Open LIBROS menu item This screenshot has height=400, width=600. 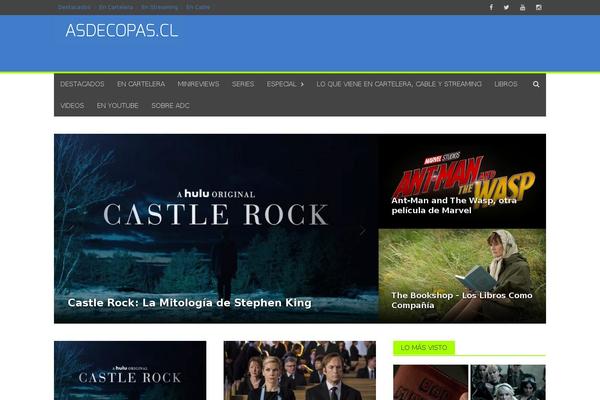[x=506, y=84]
